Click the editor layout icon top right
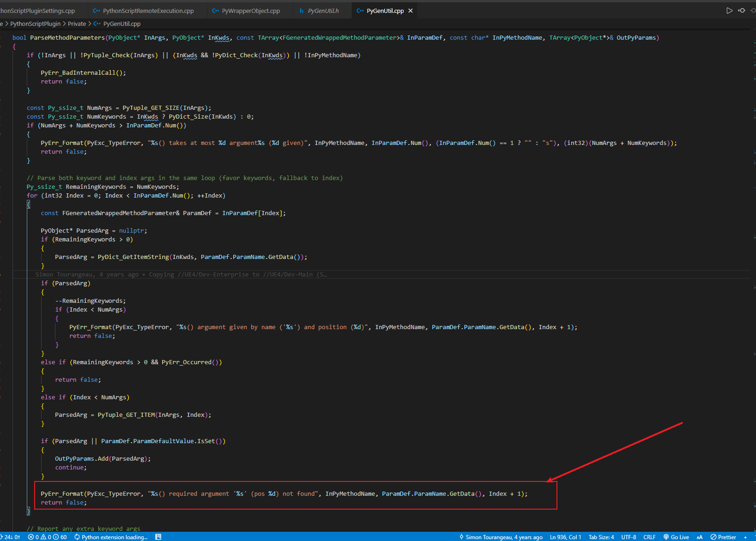The width and height of the screenshot is (756, 541). (x=753, y=10)
